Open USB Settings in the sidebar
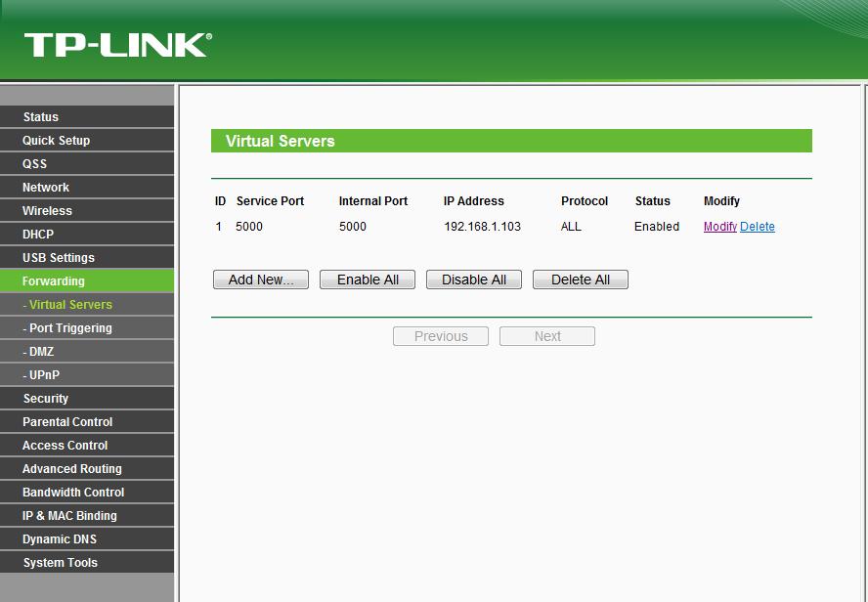 pyautogui.click(x=59, y=258)
